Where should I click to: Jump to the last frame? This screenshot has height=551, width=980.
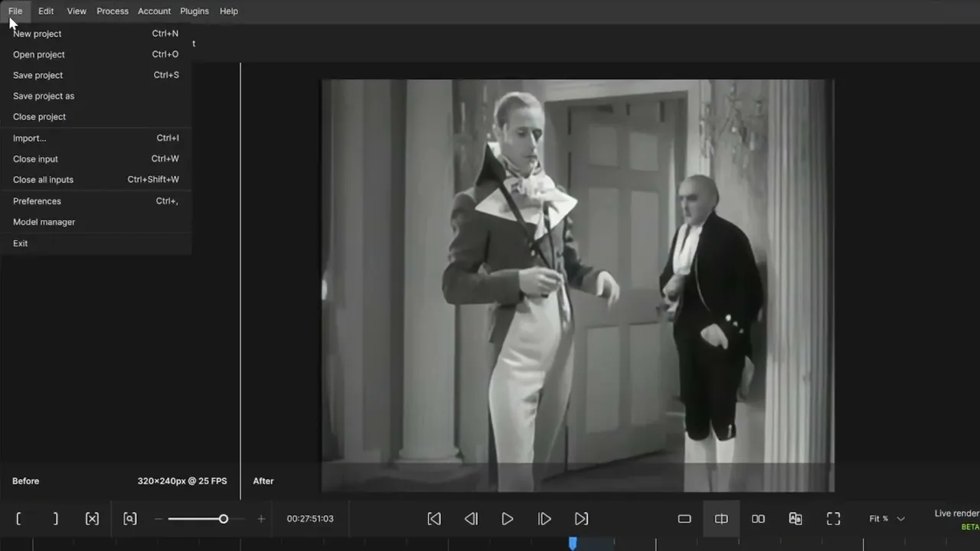[x=581, y=519]
